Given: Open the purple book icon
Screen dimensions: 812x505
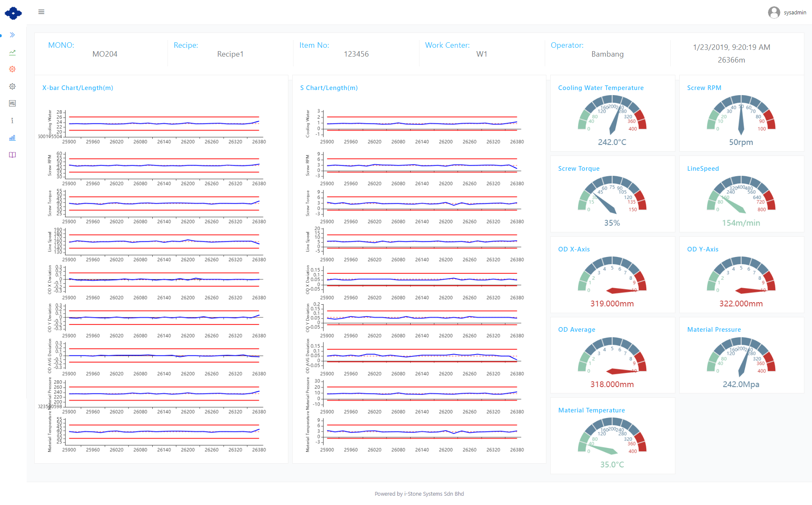Looking at the screenshot, I should (x=12, y=155).
